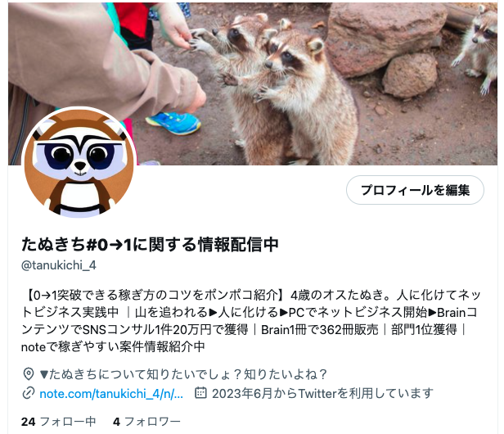The image size is (504, 434).
Task: Click the profile bio description text
Action: [x=250, y=321]
